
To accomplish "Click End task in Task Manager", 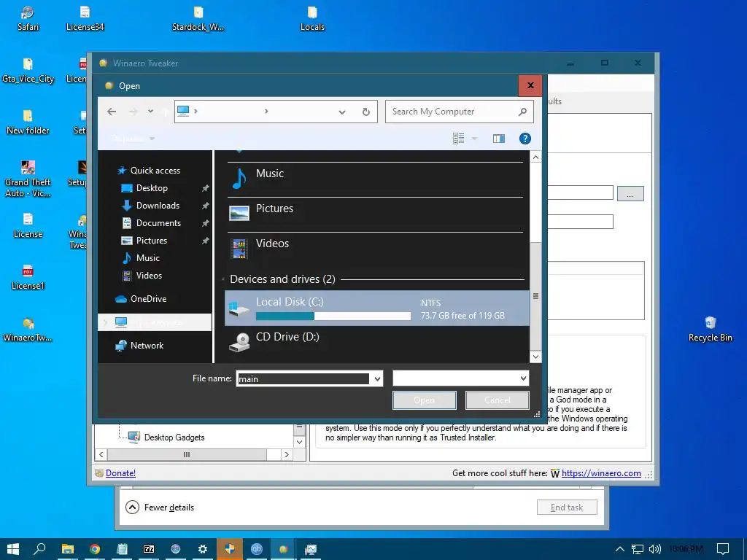I will point(566,507).
